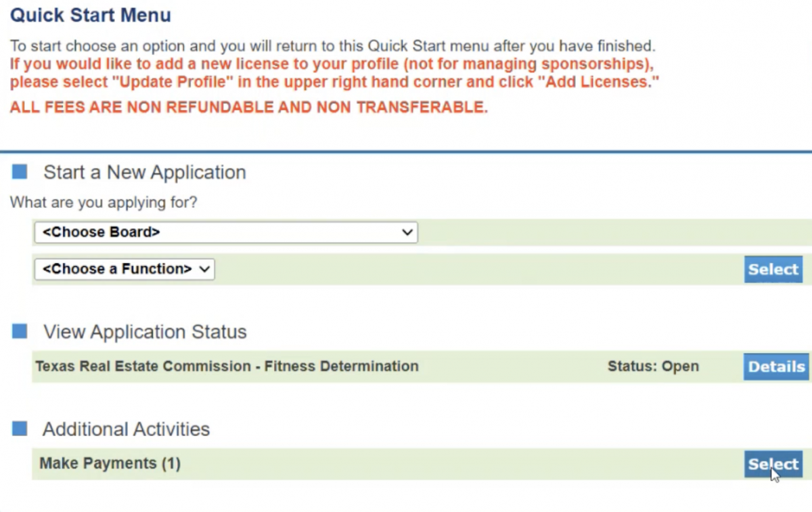Select Texas Real Estate Commission Fitness Determination text
This screenshot has width=812, height=512.
pos(227,366)
